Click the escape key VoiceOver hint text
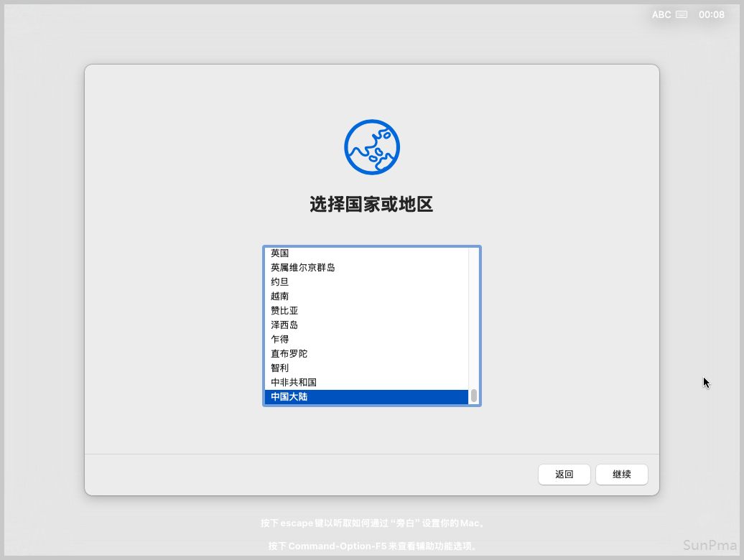 tap(371, 523)
